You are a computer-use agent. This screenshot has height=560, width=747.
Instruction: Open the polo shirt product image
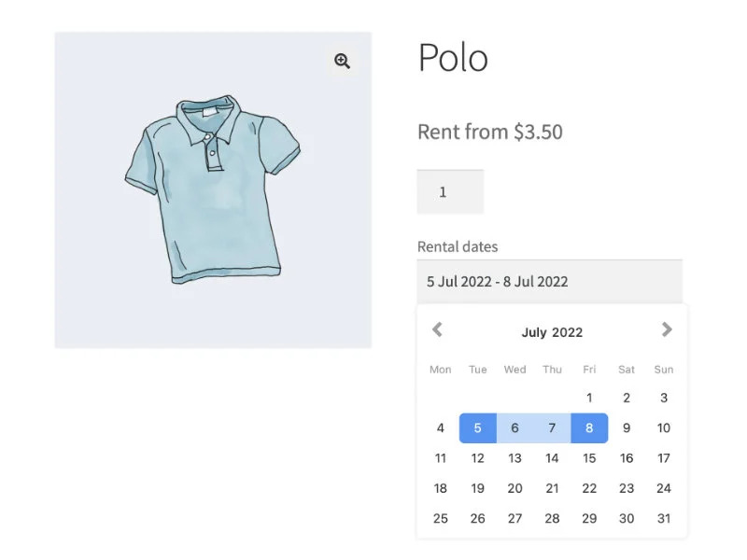point(213,189)
